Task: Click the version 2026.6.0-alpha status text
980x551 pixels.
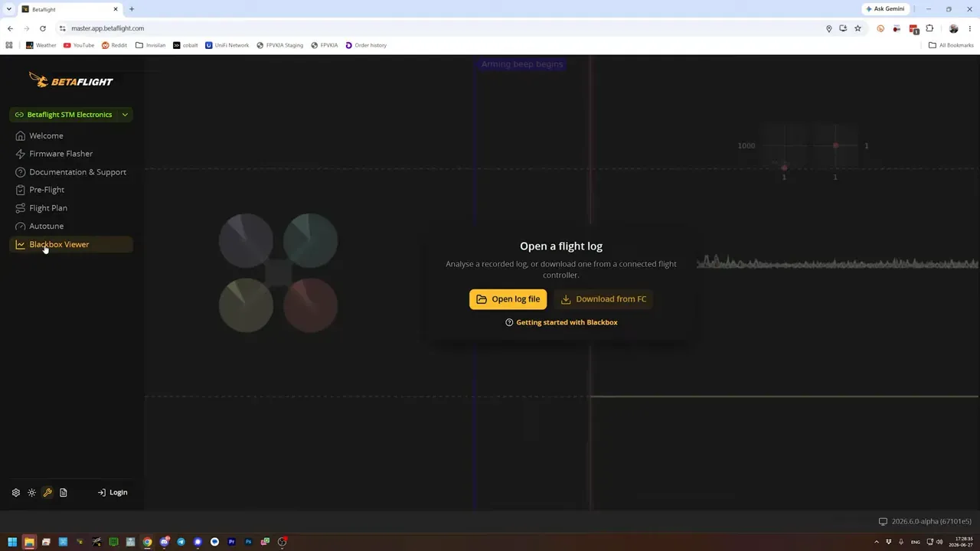Action: pos(932,521)
